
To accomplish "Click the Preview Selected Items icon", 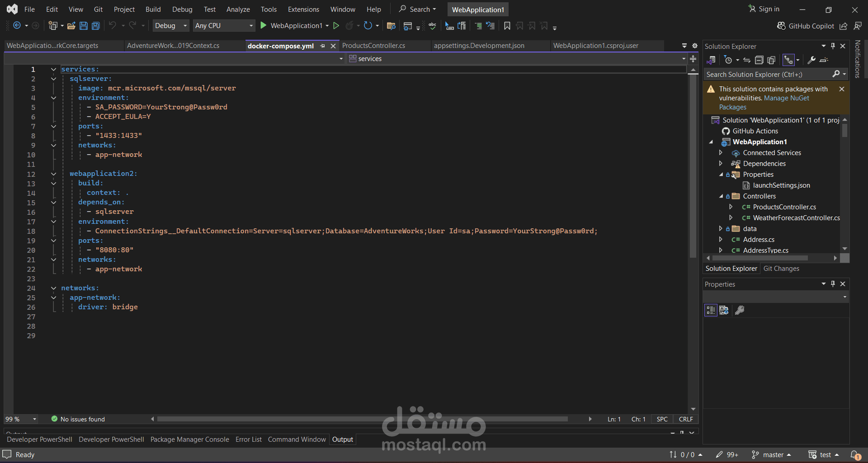I will pos(824,60).
